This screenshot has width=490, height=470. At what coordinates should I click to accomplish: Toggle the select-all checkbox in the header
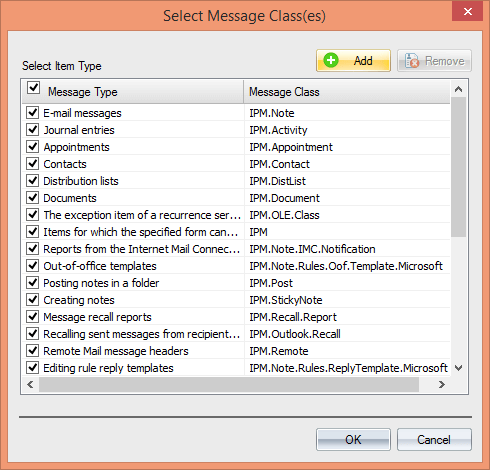[33, 88]
